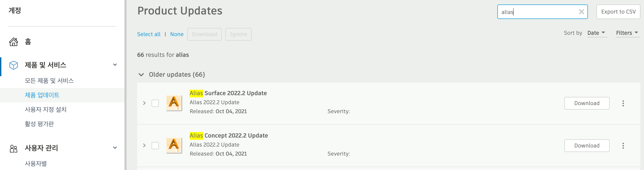Click the Alias Surface product icon
Screen dimensions: 644x170
(174, 103)
